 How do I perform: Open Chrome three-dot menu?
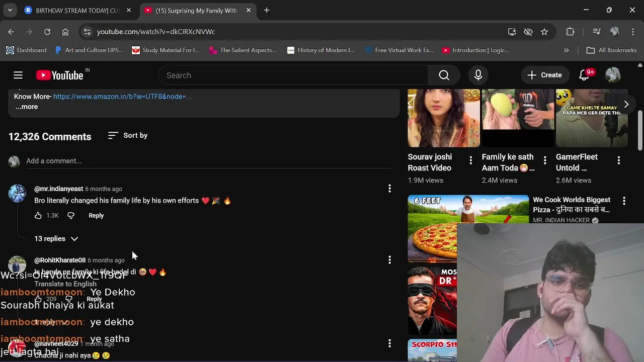tap(633, 32)
